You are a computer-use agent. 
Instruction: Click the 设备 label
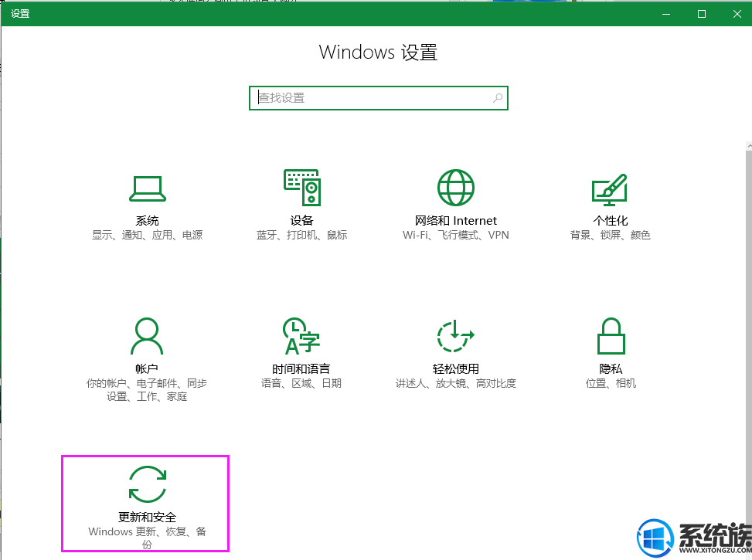tap(301, 221)
